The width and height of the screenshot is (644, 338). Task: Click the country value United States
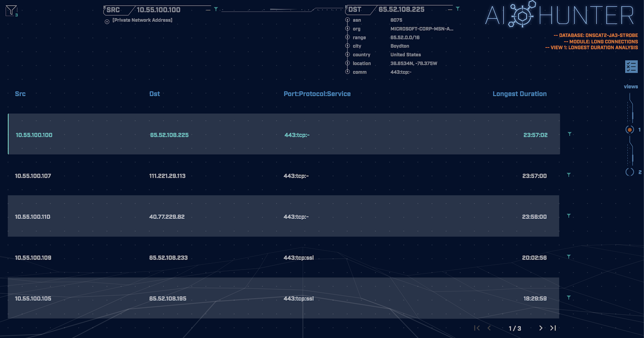(406, 55)
